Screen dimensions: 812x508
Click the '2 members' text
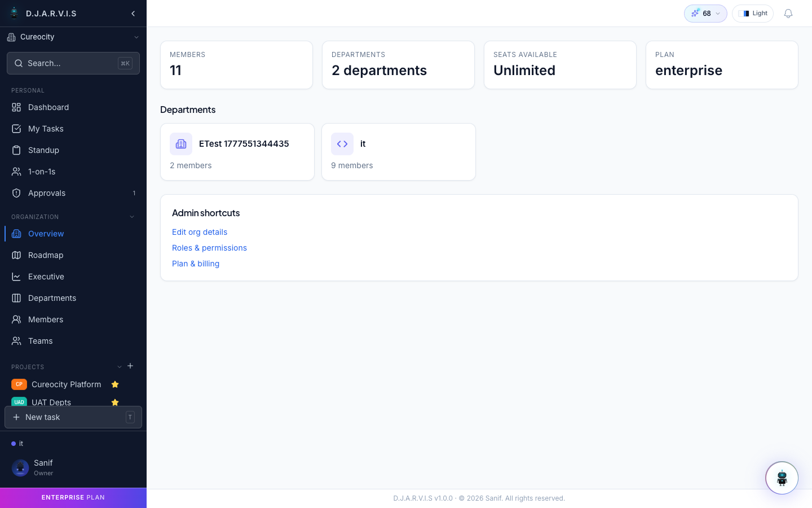(x=191, y=165)
